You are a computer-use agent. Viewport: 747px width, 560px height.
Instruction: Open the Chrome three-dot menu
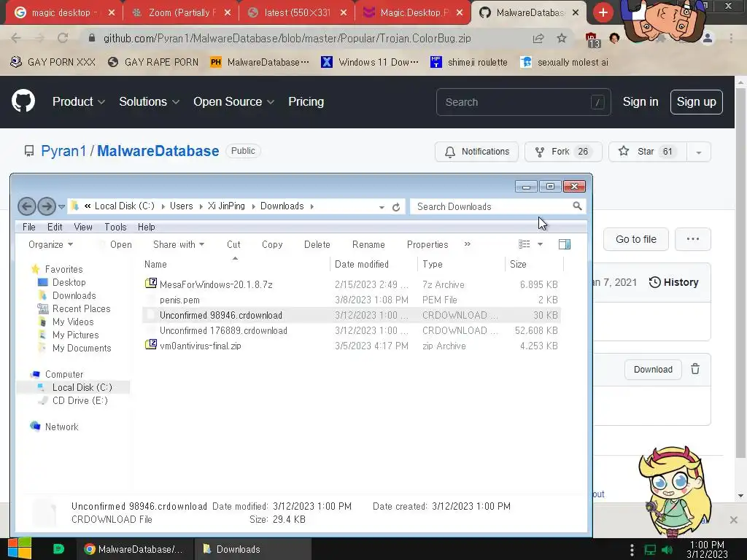point(731,38)
